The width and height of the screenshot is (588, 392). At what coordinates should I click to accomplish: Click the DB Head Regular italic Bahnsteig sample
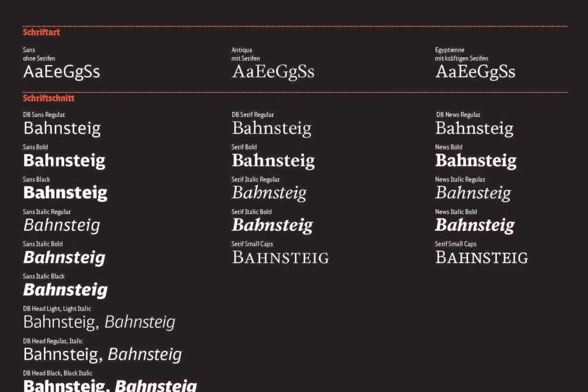pyautogui.click(x=145, y=355)
